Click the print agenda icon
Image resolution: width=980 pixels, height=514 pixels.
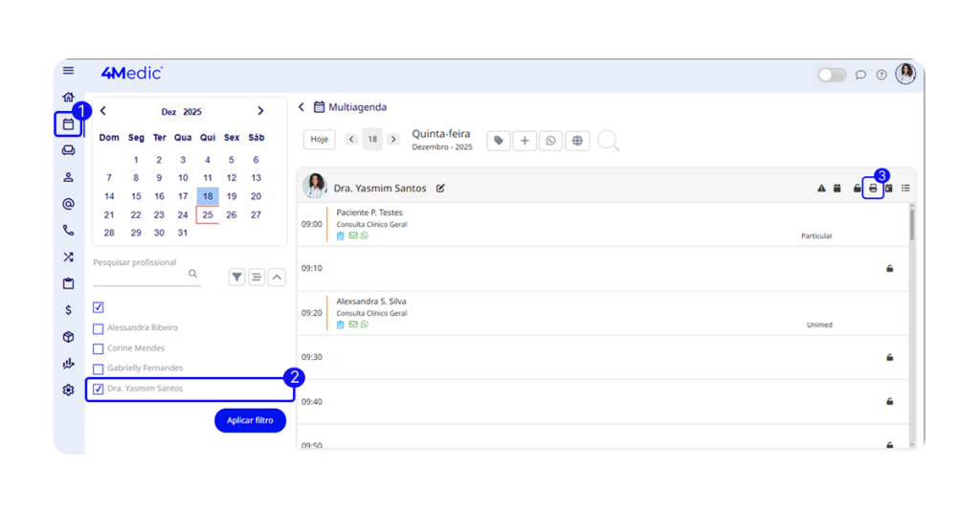[x=873, y=189]
